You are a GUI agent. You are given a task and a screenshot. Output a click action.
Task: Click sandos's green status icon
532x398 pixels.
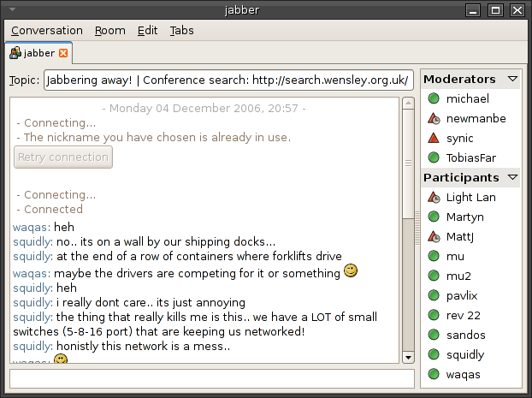coord(434,335)
